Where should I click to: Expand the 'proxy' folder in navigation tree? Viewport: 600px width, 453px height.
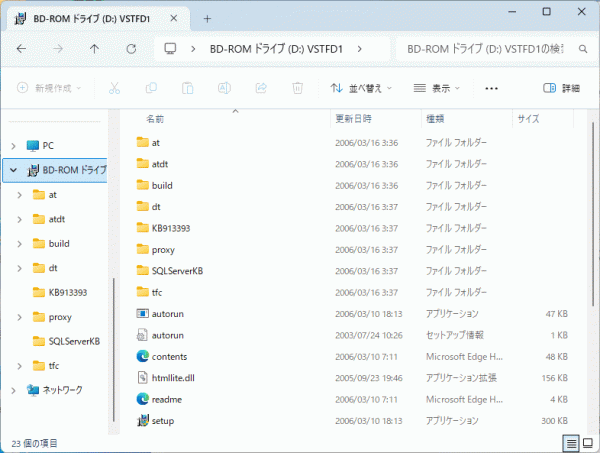coord(20,317)
